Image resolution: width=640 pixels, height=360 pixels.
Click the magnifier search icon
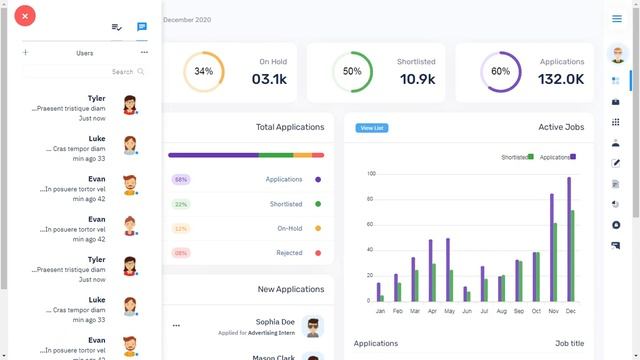point(141,71)
